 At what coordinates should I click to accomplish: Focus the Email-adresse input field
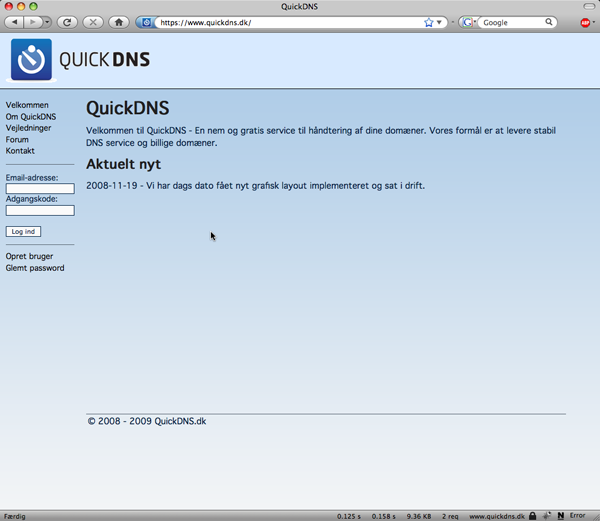point(40,189)
